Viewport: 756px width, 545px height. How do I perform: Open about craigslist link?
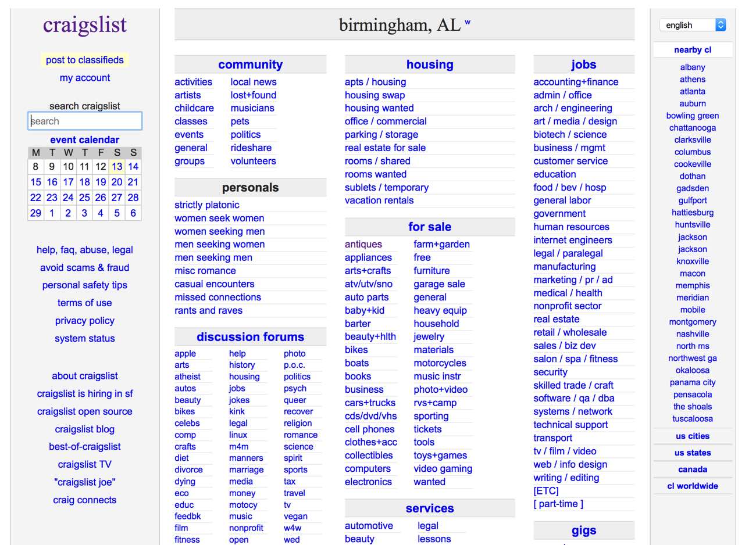coord(85,376)
